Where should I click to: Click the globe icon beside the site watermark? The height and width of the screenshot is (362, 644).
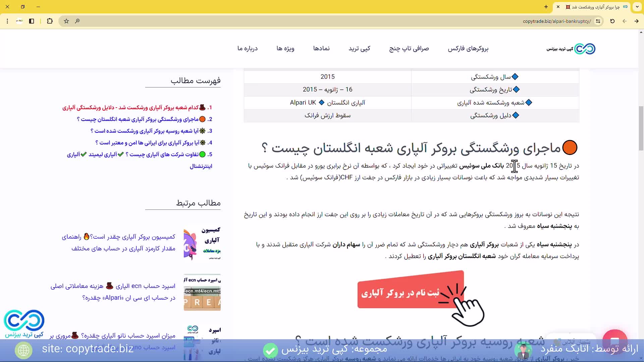pyautogui.click(x=23, y=351)
